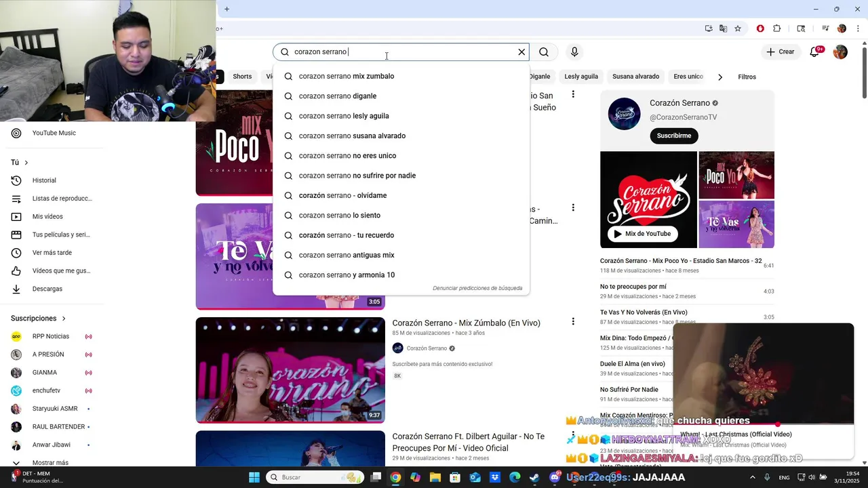Expand the Tú section chevron
868x488 pixels.
[26, 163]
